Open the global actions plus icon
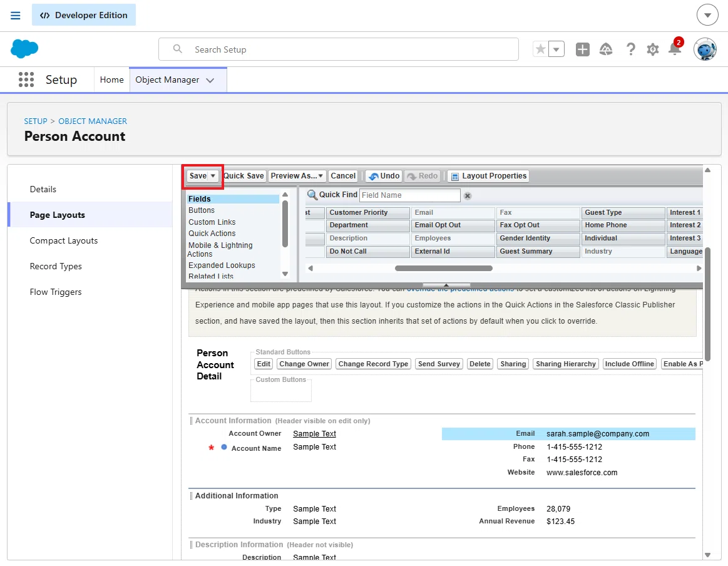Screen dimensions: 728x566 582,49
